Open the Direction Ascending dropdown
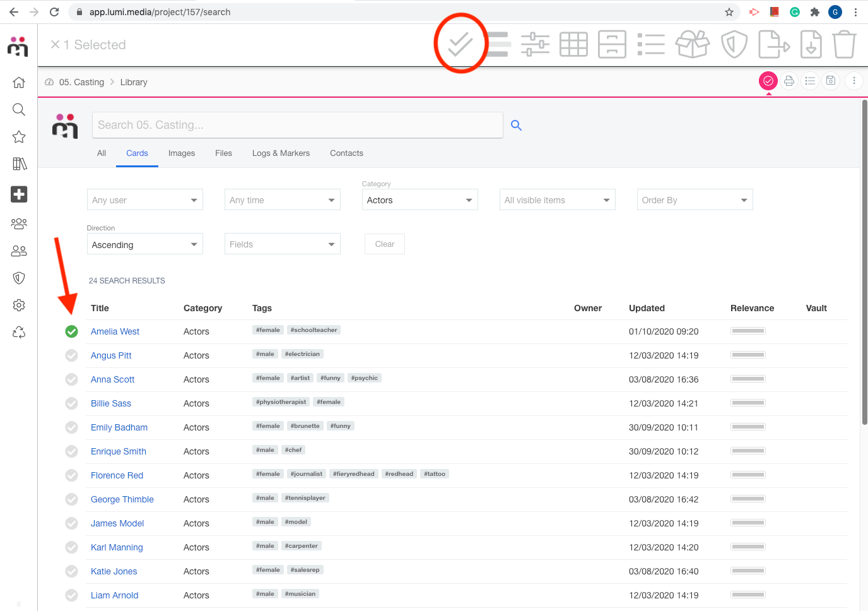The width and height of the screenshot is (868, 611). pos(145,244)
